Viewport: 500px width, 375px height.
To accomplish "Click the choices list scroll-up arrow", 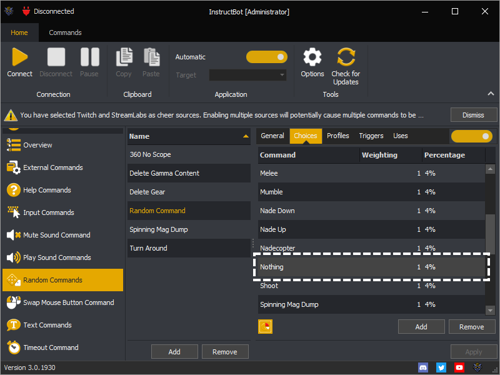I will tap(490, 169).
